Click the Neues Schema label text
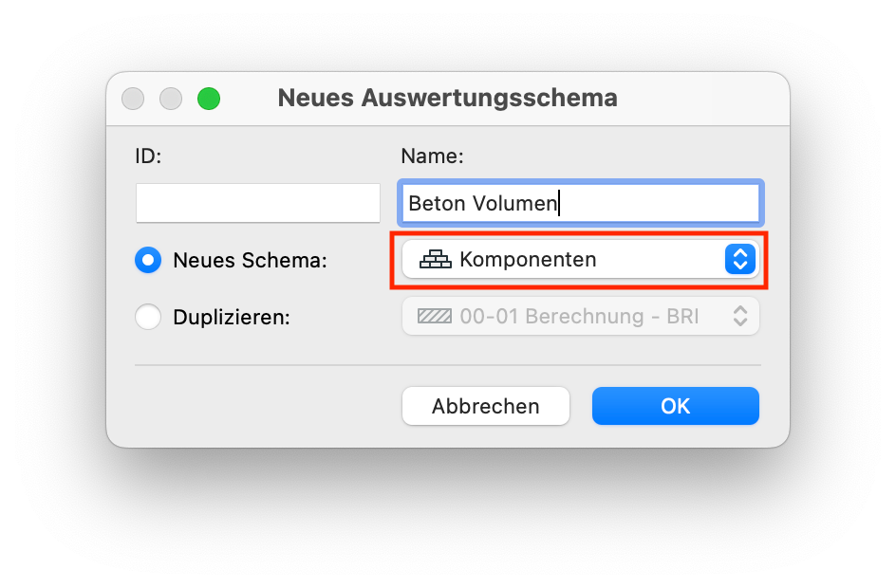Screen dimensions: 896x588 (250, 260)
